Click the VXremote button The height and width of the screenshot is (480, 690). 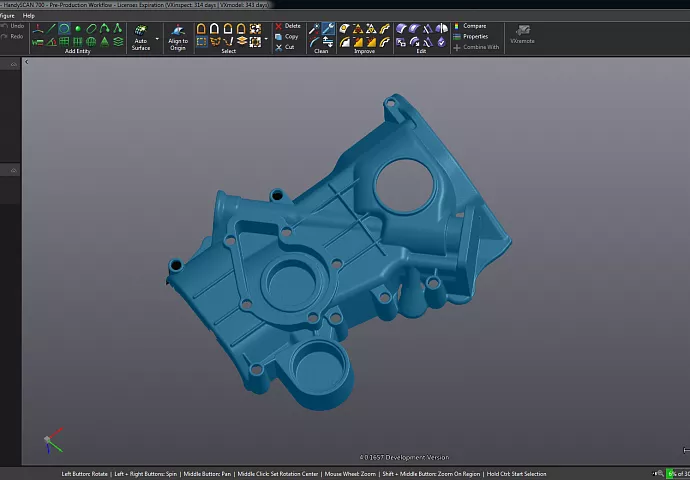coord(522,34)
